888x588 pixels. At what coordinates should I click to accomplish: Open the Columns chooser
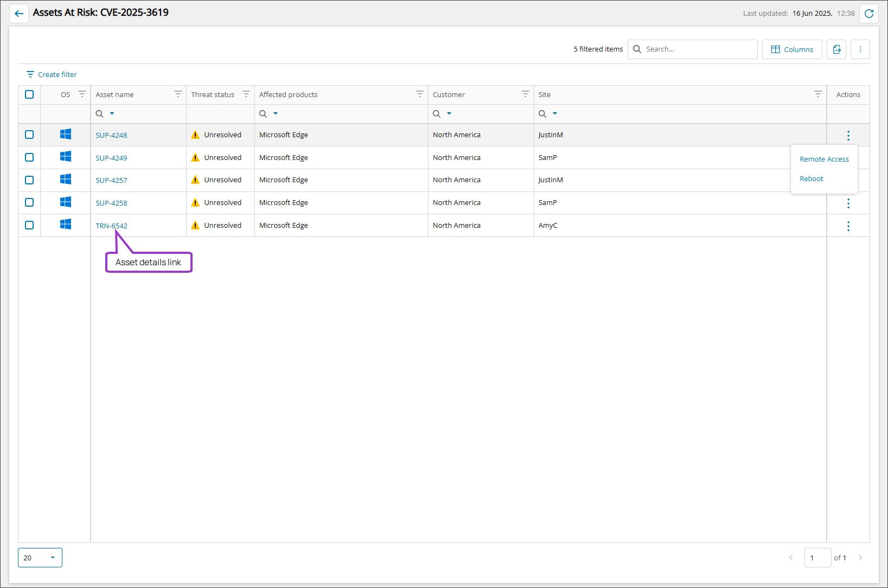(x=791, y=49)
